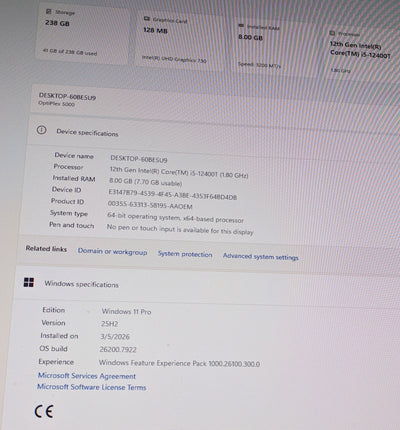
Task: Click OS build 26200.7922 value
Action: pos(118,349)
